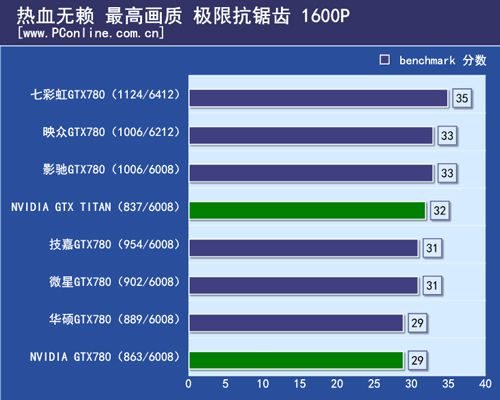This screenshot has width=500, height=400.
Task: Select the 华硕GTX780 (889/6008) bar
Action: click(x=297, y=323)
